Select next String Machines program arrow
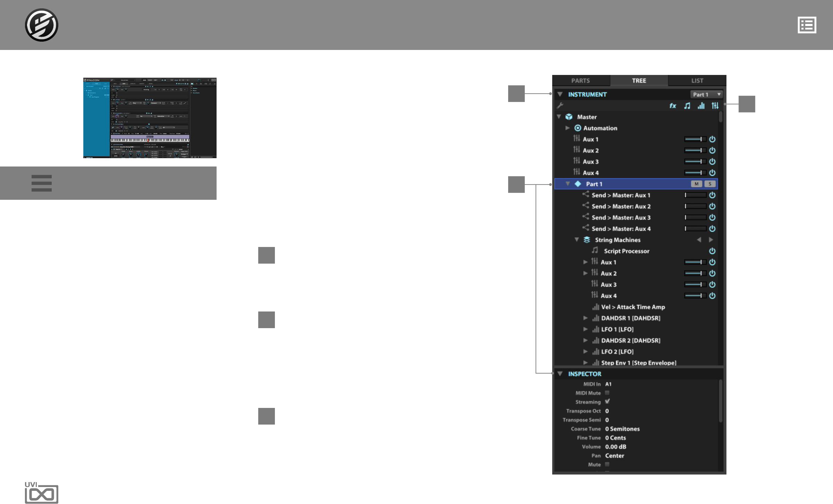 [x=711, y=240]
